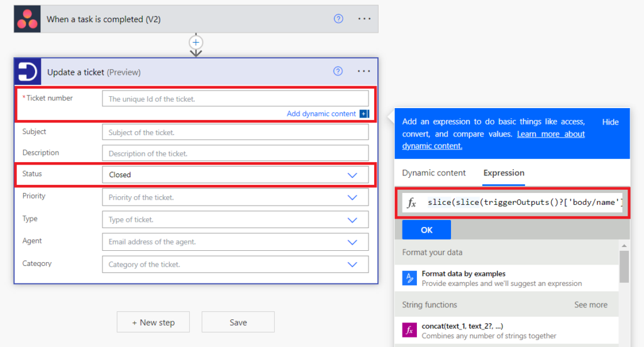The width and height of the screenshot is (644, 347).
Task: Click See more next to String functions
Action: (591, 305)
